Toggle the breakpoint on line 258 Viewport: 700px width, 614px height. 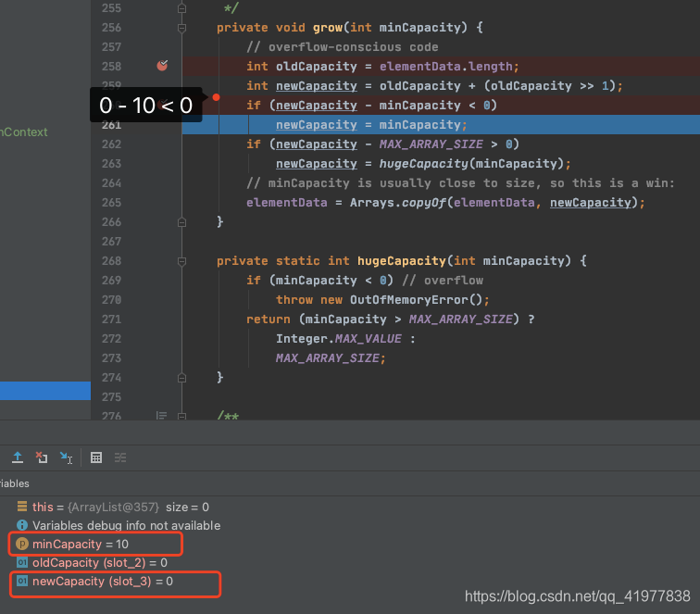point(163,66)
